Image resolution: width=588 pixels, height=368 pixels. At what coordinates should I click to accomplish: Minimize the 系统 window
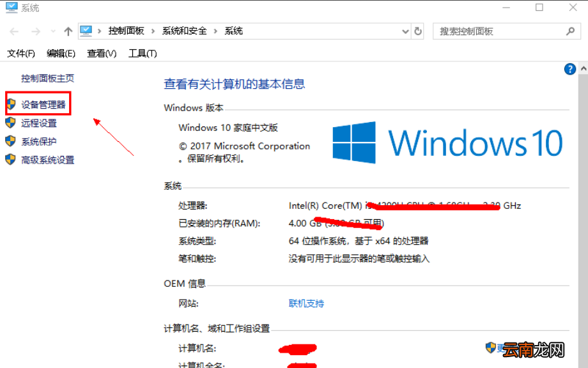pyautogui.click(x=506, y=8)
